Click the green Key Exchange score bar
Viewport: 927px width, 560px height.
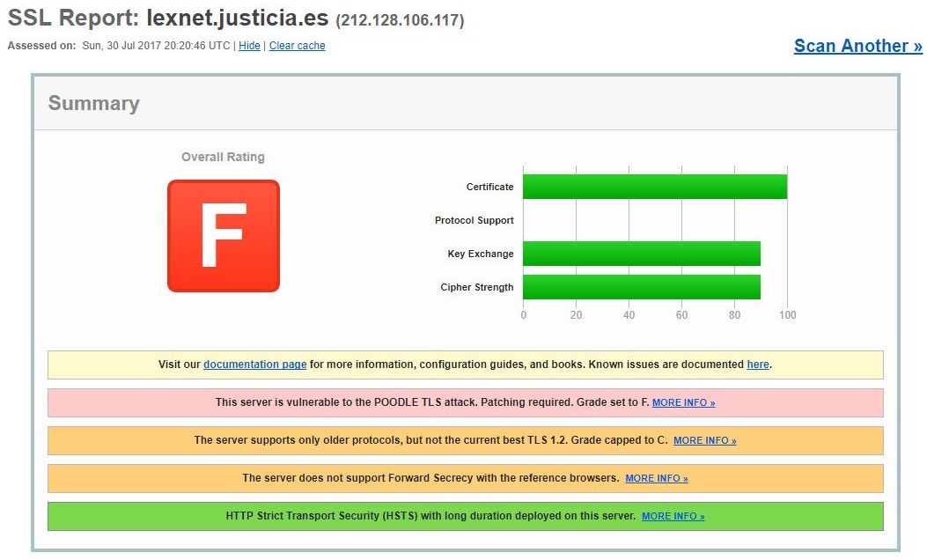coord(641,254)
